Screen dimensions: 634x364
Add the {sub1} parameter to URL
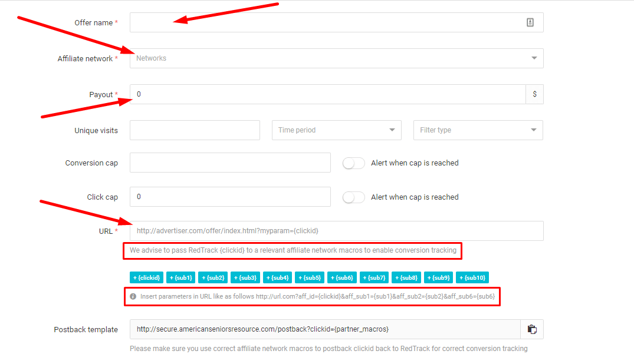click(180, 277)
